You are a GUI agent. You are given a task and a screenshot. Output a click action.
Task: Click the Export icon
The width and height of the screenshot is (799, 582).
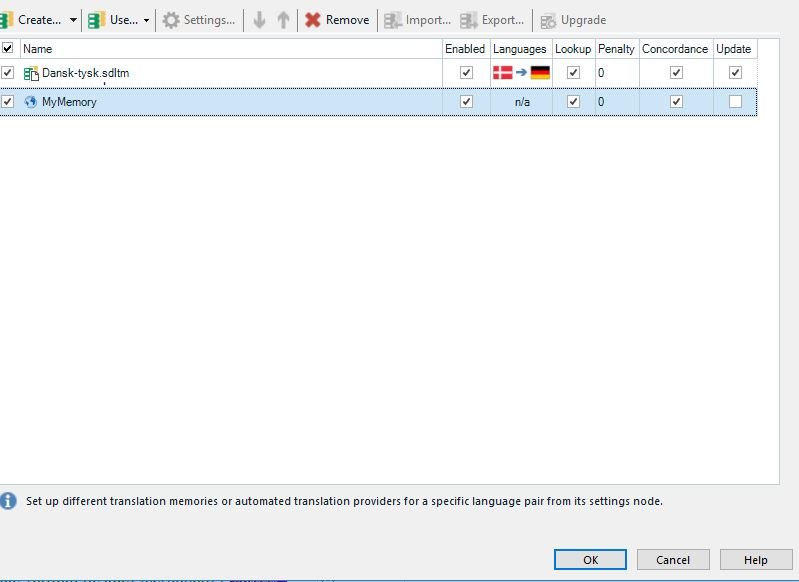pos(469,20)
